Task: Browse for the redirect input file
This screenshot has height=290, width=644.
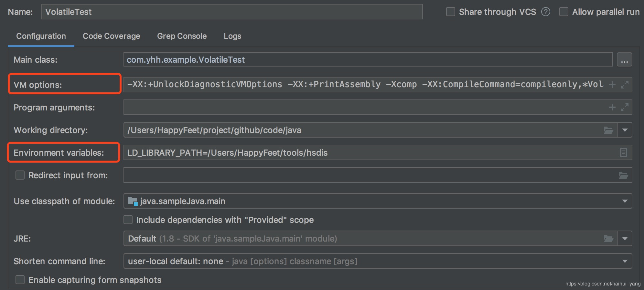Action: point(623,175)
